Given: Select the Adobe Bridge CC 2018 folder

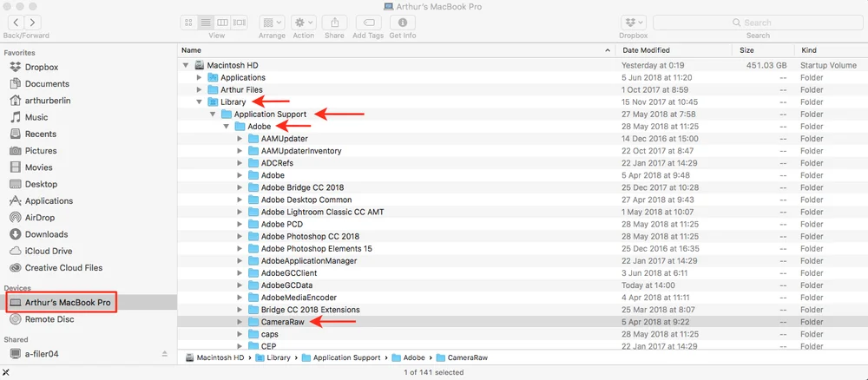Looking at the screenshot, I should click(522, 187).
